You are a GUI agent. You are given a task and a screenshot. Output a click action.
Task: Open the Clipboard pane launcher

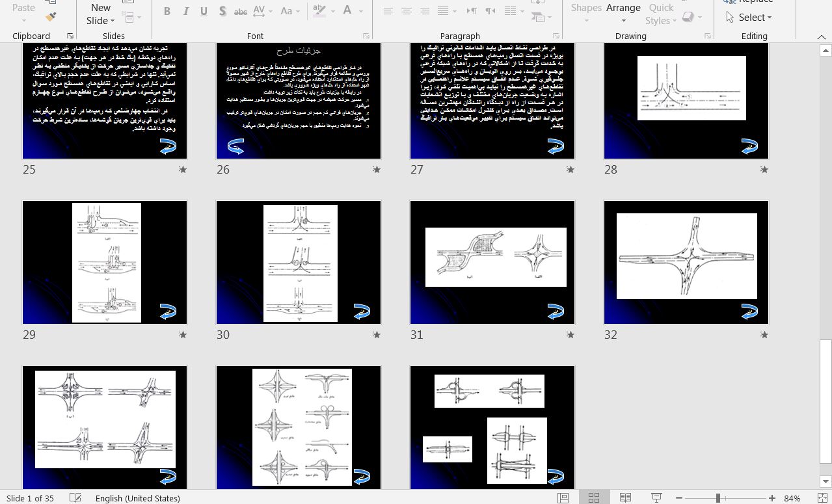pyautogui.click(x=70, y=36)
